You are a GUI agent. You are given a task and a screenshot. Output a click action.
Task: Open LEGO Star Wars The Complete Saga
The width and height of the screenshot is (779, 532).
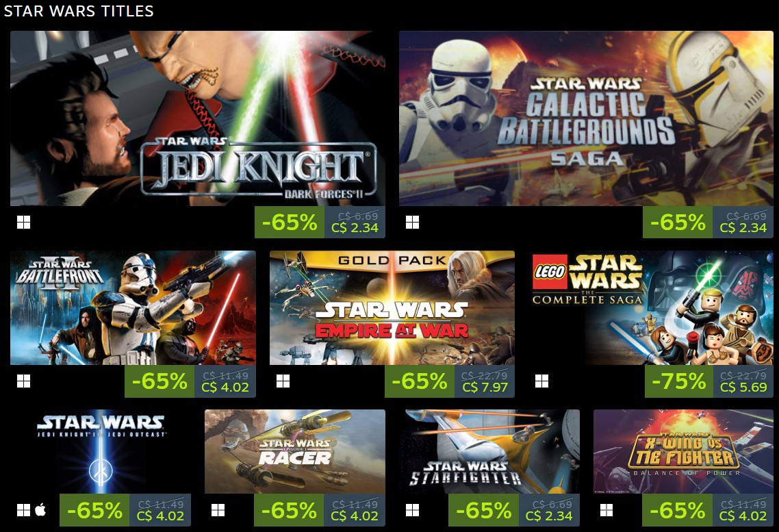(651, 308)
